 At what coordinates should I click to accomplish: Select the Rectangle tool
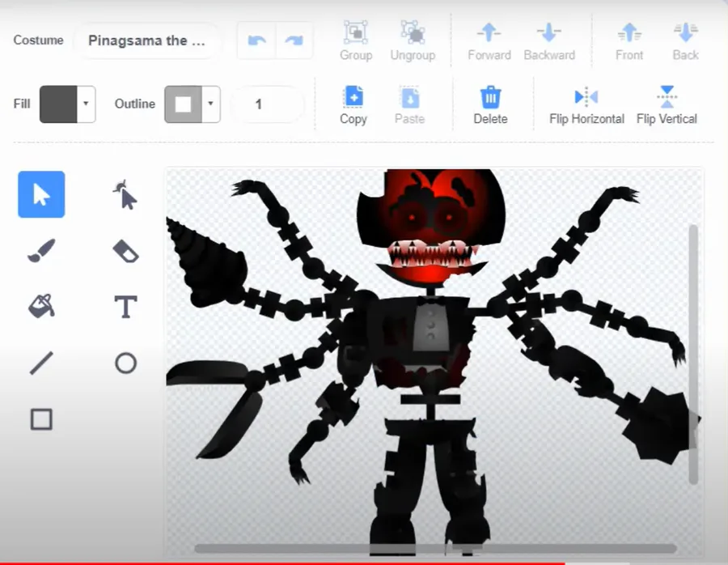[x=41, y=419]
